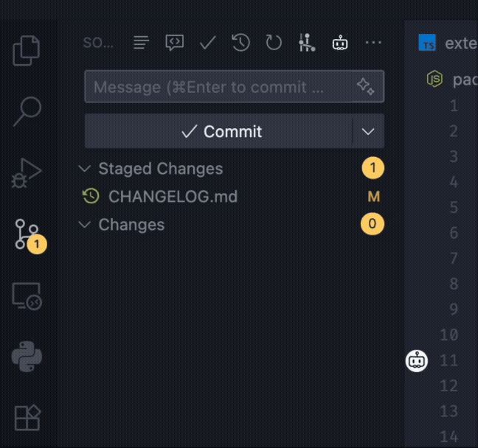Open the Extensions view
The height and width of the screenshot is (448, 478).
pyautogui.click(x=27, y=417)
